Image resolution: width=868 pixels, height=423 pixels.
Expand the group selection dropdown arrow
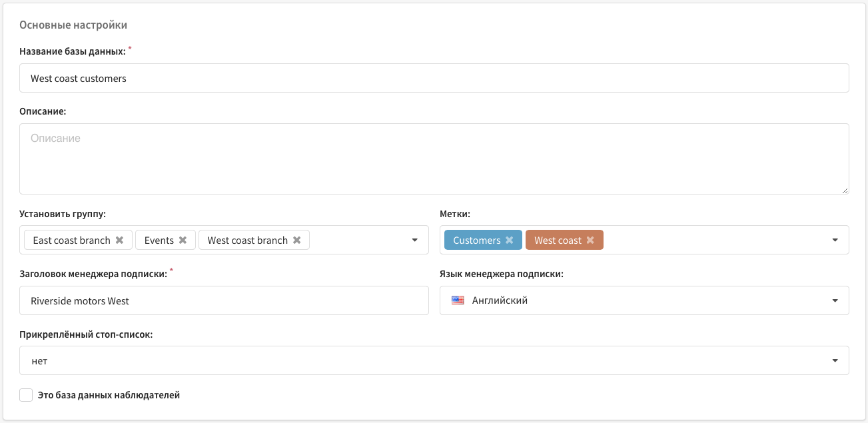pos(414,240)
